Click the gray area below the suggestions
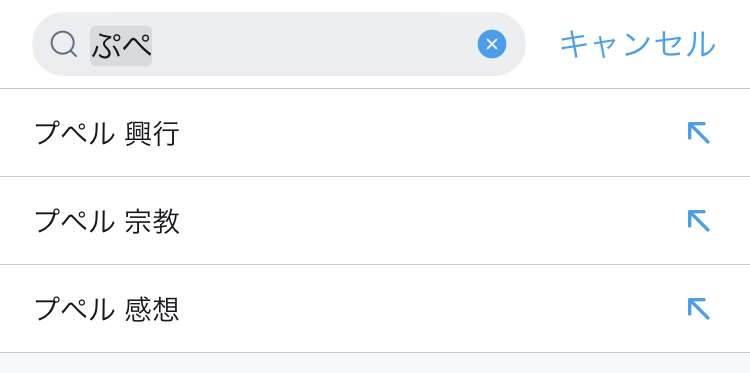Screen dimensions: 750x373 (x=375, y=363)
